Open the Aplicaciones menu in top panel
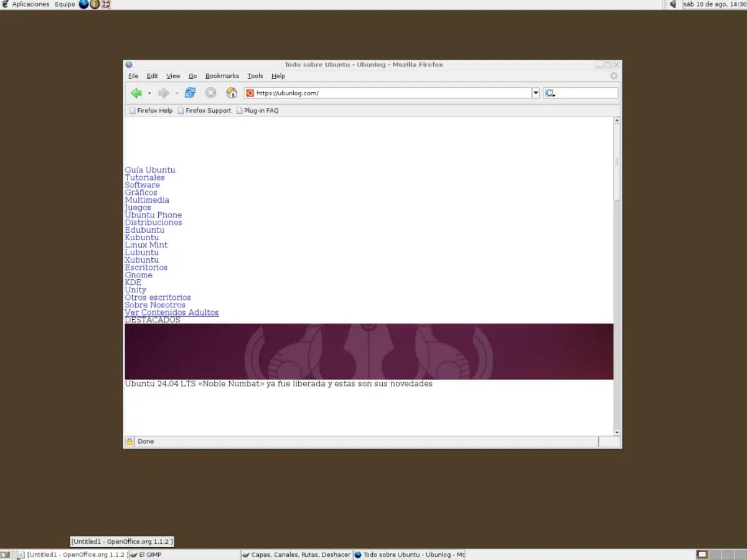Screen dimensions: 747x560 click(x=30, y=4)
